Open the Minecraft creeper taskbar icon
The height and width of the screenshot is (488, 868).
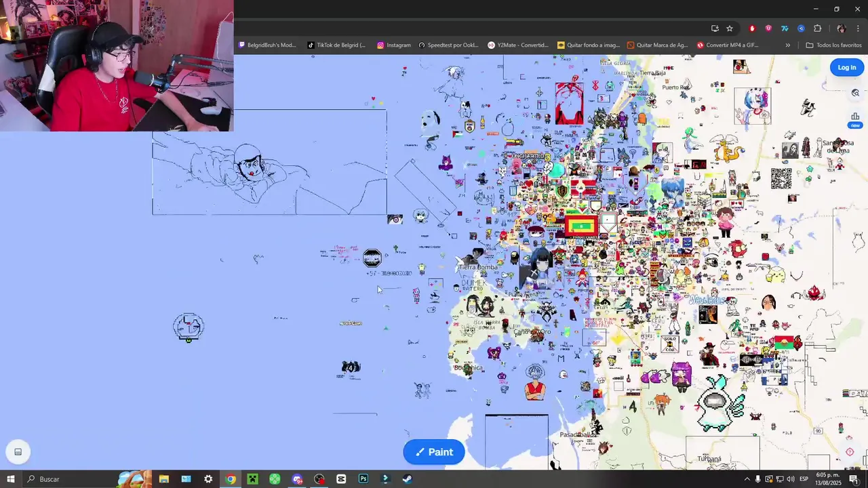(252, 479)
